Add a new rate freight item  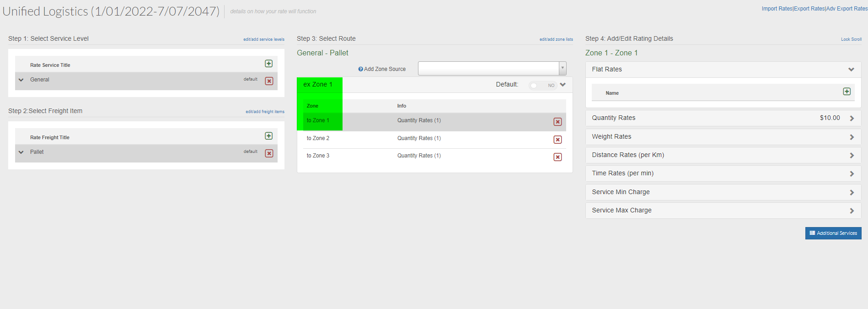(269, 136)
